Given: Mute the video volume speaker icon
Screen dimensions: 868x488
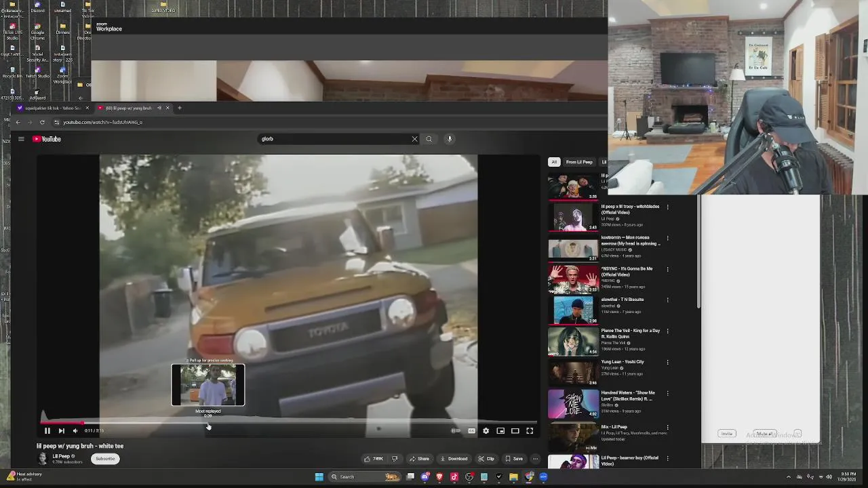Looking at the screenshot, I should [x=75, y=430].
